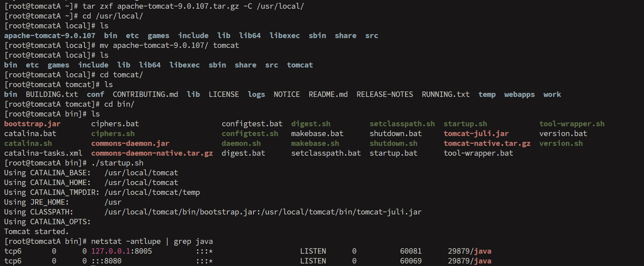Select digest.sh script name
Viewport: 644px width, 266px height.
pos(311,124)
